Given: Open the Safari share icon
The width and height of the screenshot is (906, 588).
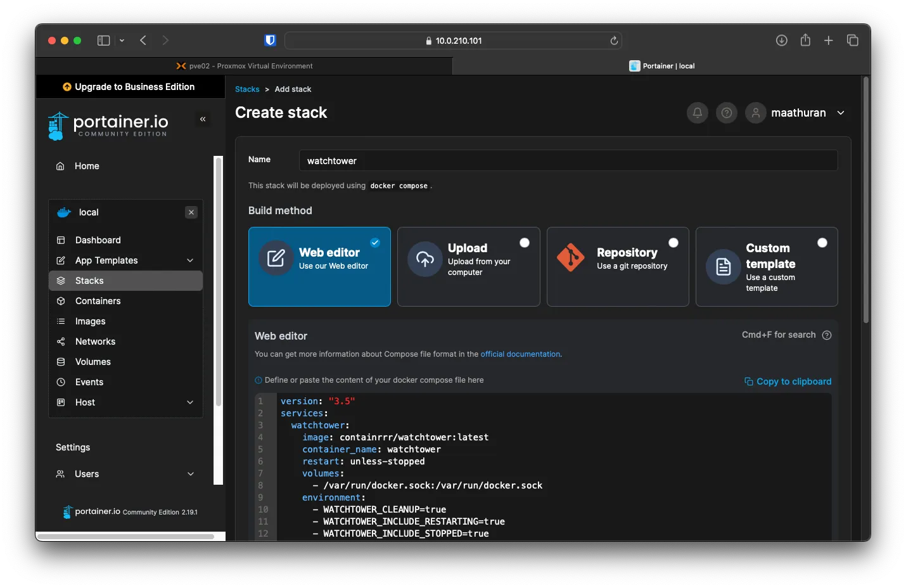Looking at the screenshot, I should point(805,40).
